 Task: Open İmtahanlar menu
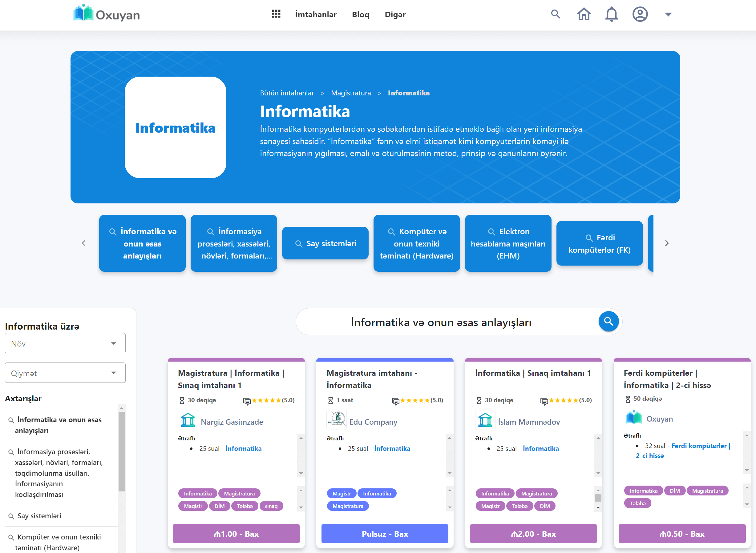point(316,14)
